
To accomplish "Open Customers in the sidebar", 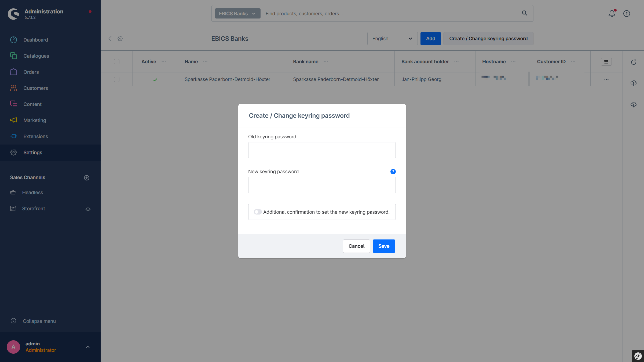I will click(35, 88).
